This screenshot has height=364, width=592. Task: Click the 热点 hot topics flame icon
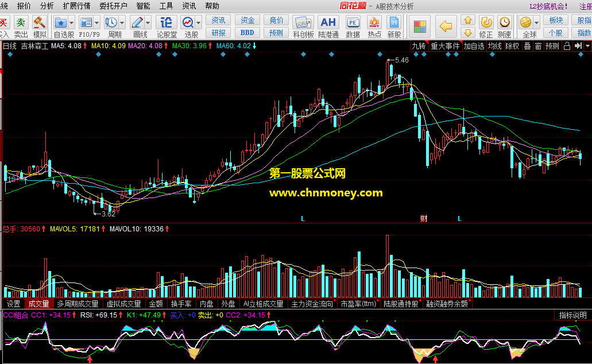tap(374, 22)
